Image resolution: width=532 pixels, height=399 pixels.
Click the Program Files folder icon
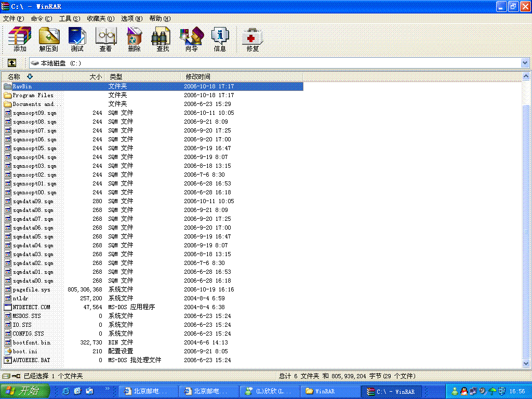[7, 96]
